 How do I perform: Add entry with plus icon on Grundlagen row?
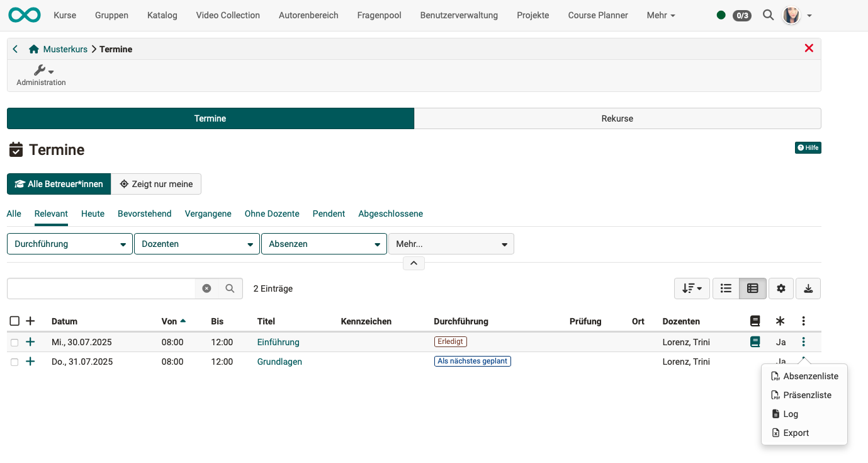click(30, 361)
